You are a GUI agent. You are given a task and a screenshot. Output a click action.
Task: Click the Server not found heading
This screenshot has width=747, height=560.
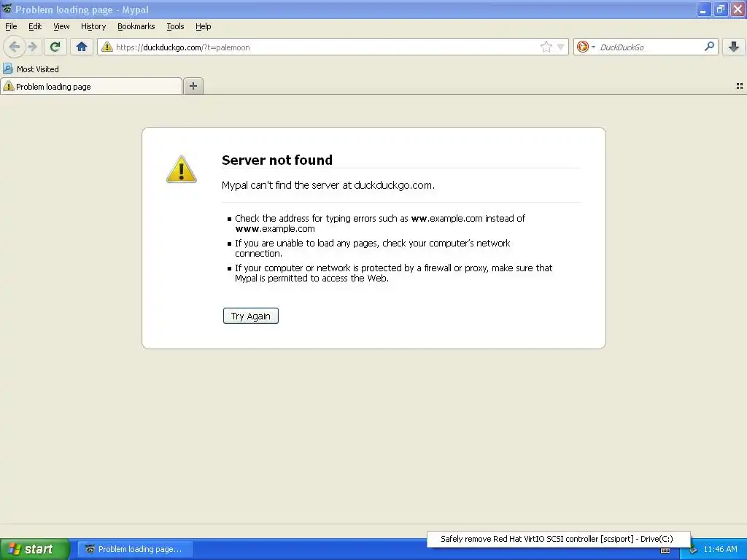(x=277, y=160)
